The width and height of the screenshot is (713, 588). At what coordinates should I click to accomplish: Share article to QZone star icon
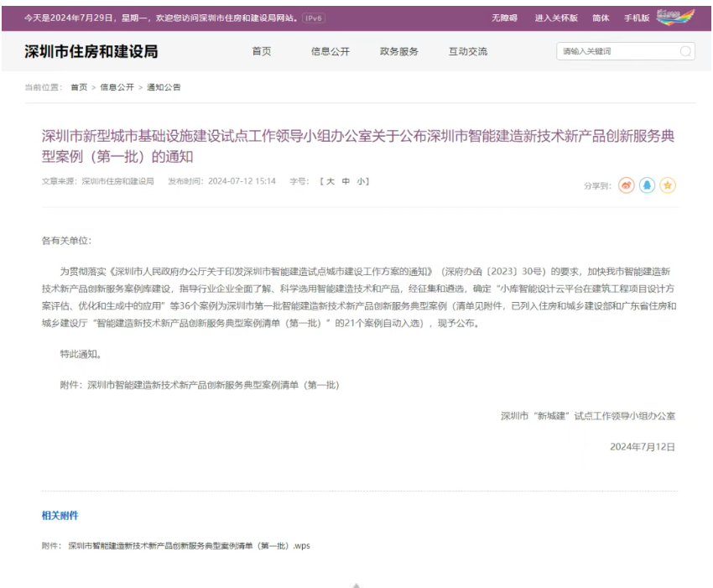click(x=668, y=185)
